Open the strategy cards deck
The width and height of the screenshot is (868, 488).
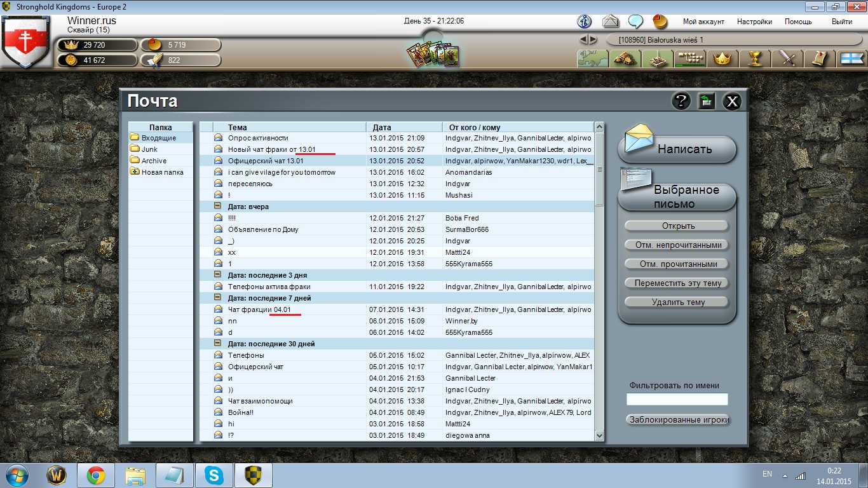pyautogui.click(x=433, y=53)
